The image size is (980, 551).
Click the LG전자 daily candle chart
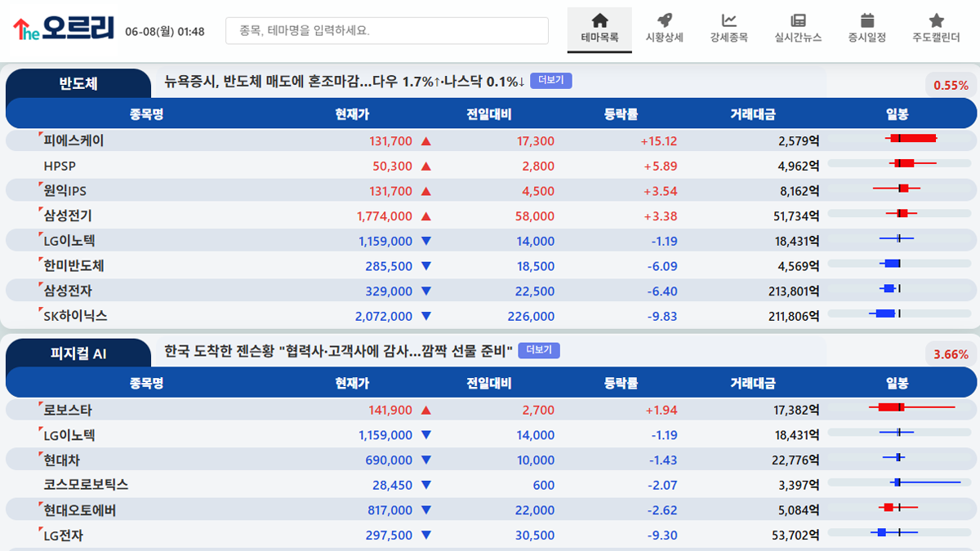(x=898, y=532)
